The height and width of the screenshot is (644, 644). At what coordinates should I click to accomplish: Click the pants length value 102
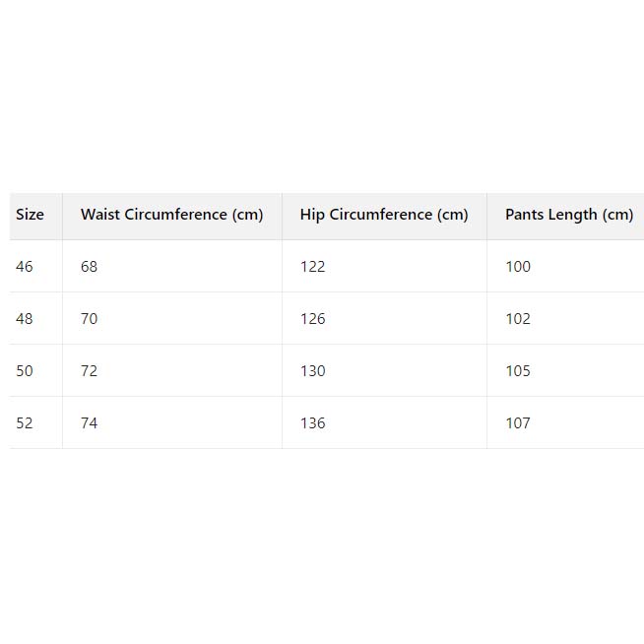coord(518,319)
